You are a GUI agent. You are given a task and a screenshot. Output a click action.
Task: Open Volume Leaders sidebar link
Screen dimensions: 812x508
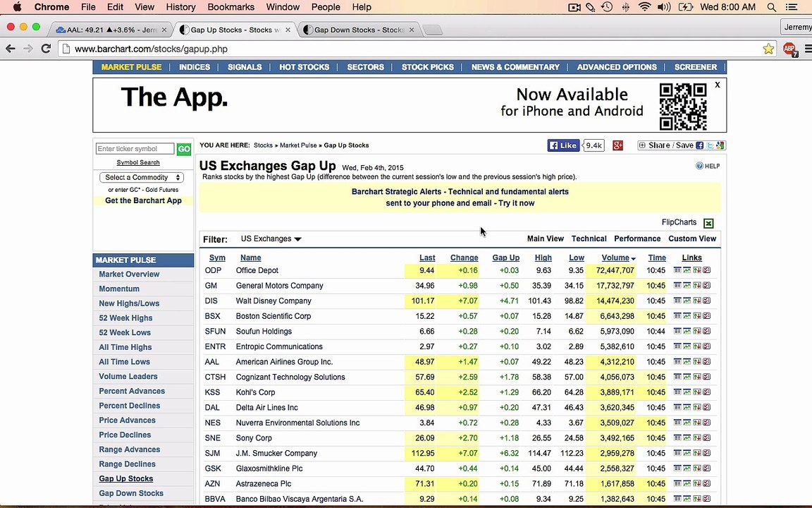pos(128,376)
